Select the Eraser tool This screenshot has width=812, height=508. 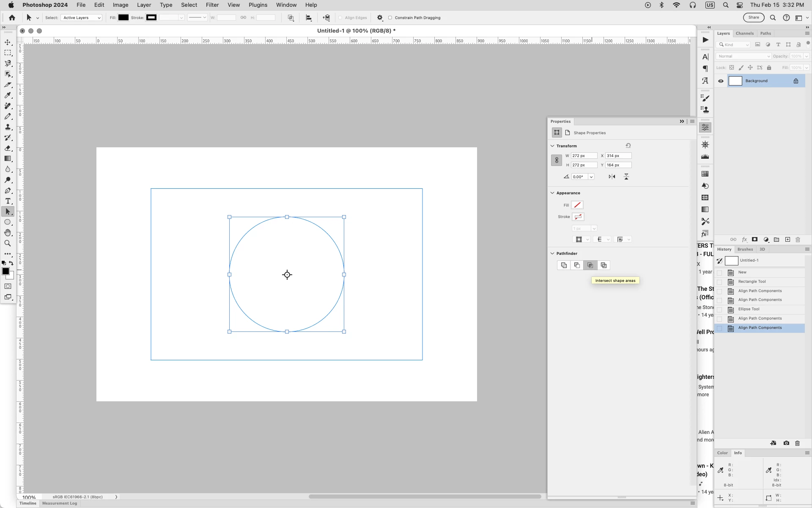[8, 148]
